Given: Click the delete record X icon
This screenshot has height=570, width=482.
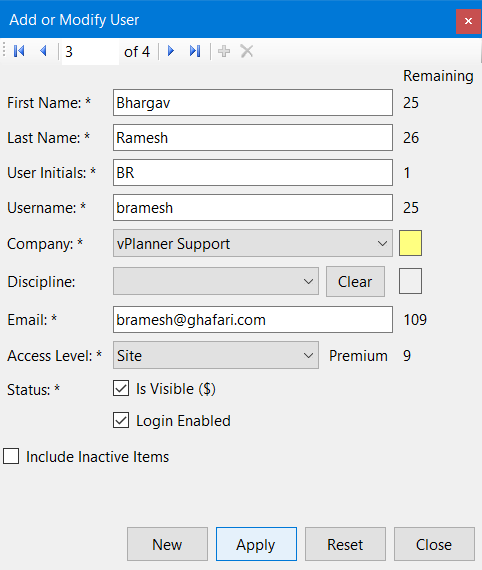Looking at the screenshot, I should (x=246, y=51).
